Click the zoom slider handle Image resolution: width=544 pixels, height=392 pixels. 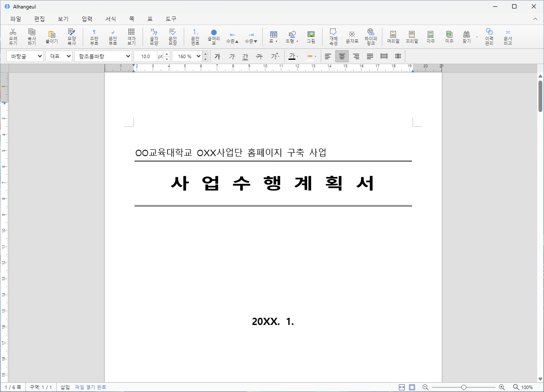coord(464,387)
